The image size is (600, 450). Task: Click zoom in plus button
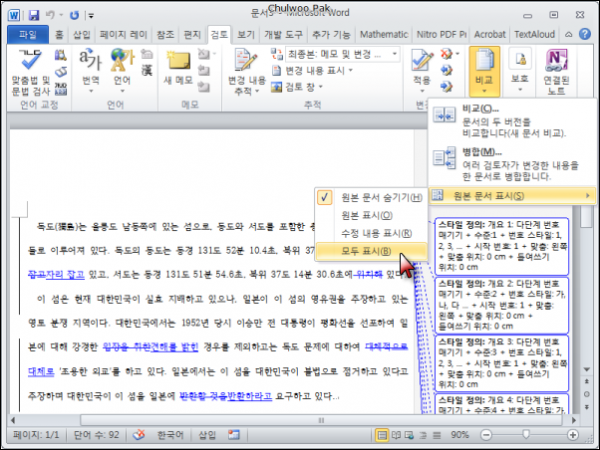(x=572, y=435)
